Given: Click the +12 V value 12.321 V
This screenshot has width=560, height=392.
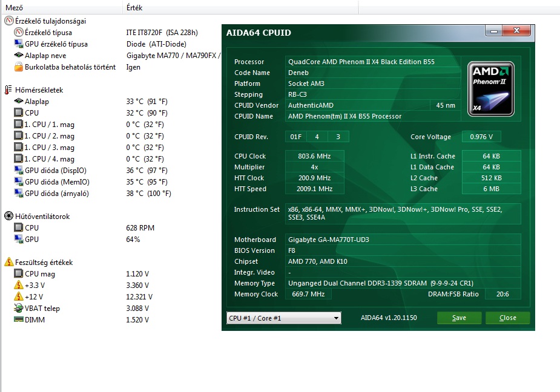Looking at the screenshot, I should [139, 296].
